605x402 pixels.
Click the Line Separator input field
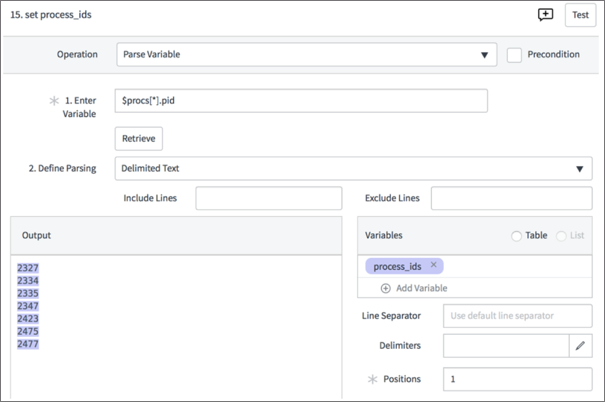(517, 316)
